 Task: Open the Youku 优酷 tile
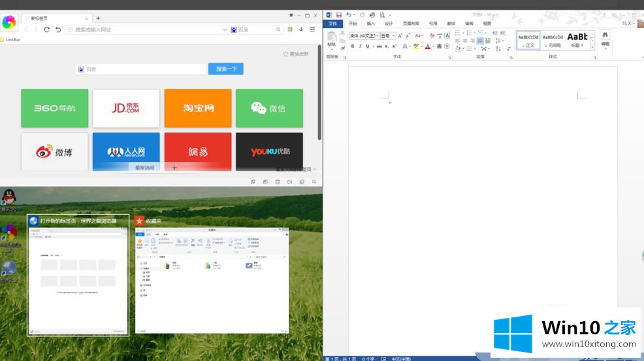point(270,151)
